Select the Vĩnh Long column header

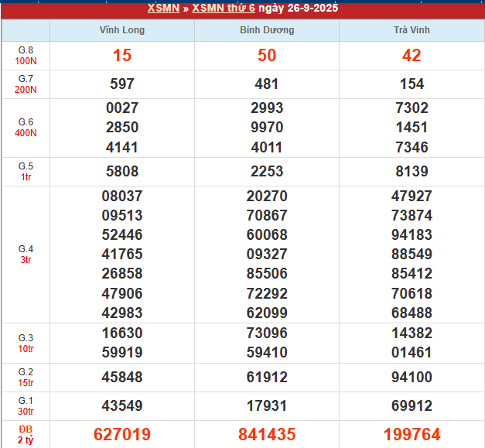(x=122, y=30)
